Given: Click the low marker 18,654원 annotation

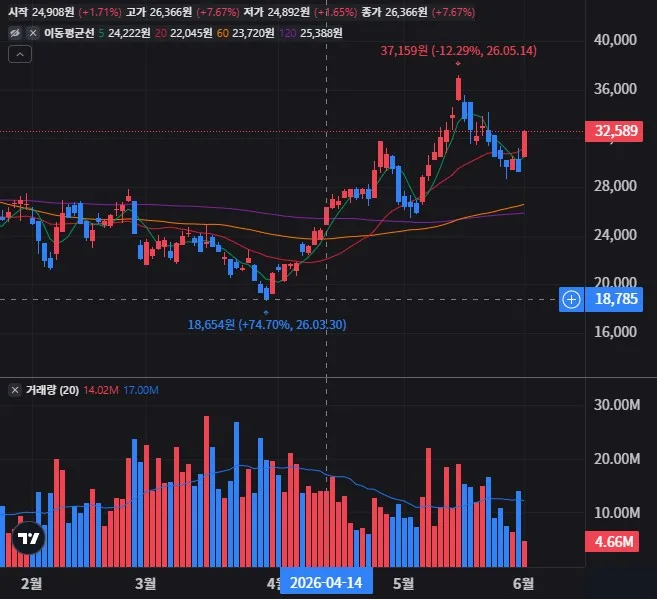Looking at the screenshot, I should pos(267,325).
